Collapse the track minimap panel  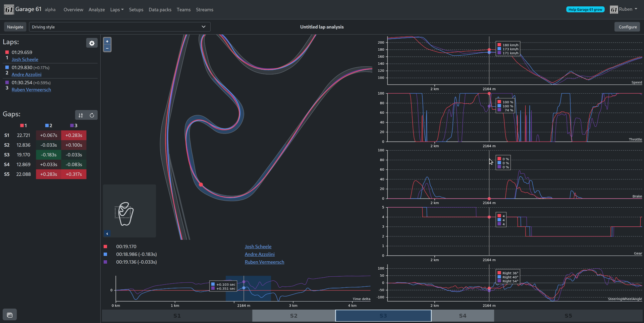pyautogui.click(x=107, y=233)
